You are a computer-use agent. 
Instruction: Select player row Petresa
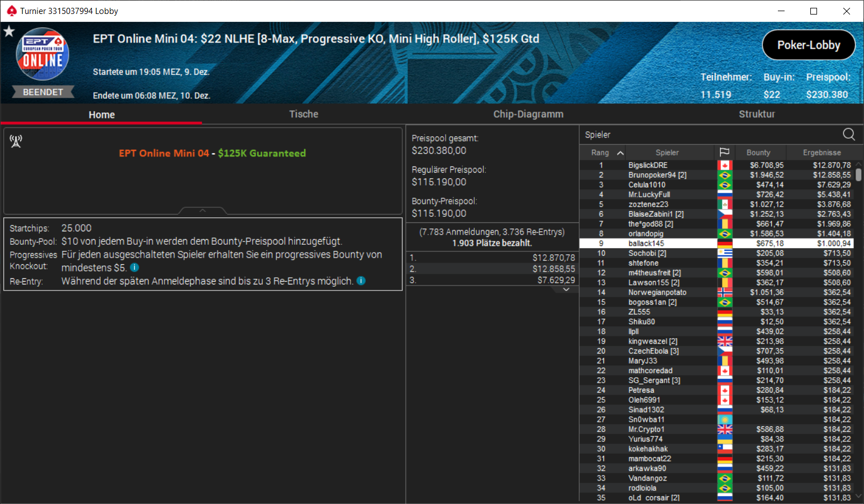[717, 390]
